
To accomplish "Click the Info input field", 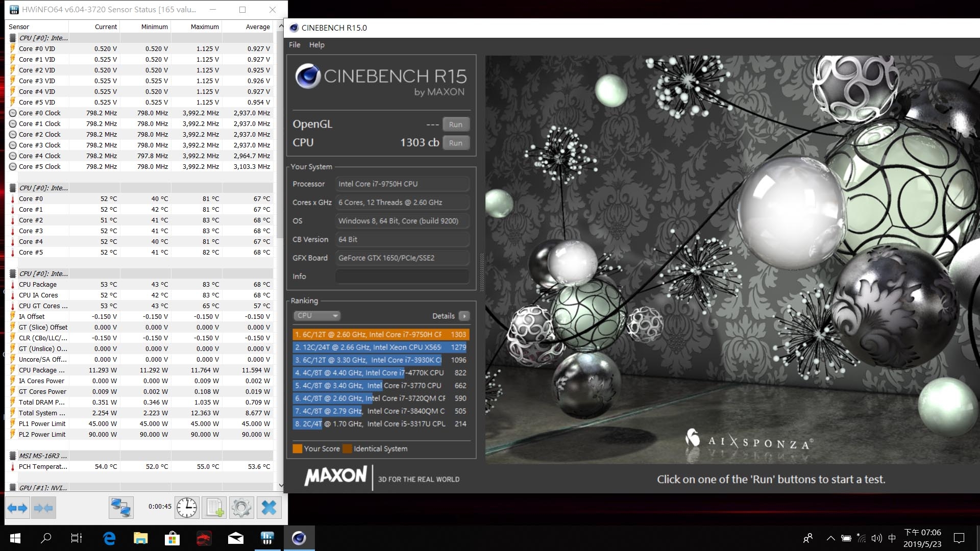I will 402,277.
